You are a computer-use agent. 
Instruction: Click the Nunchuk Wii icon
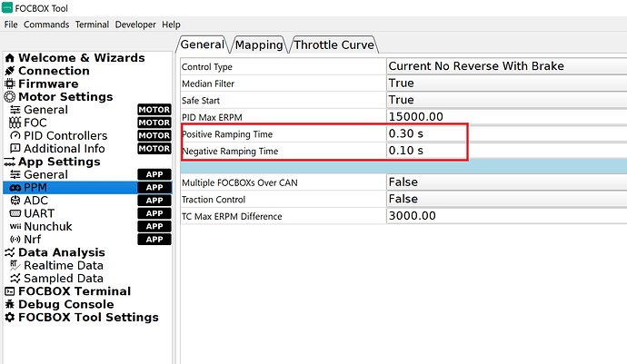(15, 227)
